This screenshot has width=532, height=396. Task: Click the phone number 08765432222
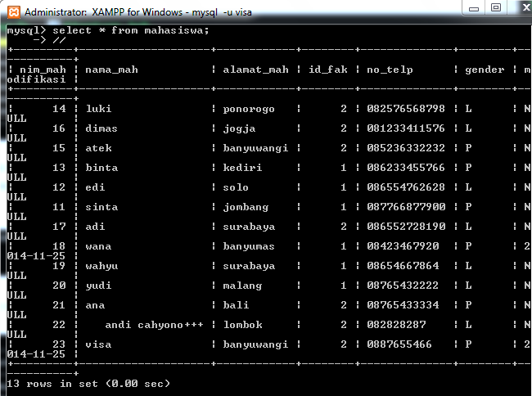point(403,286)
